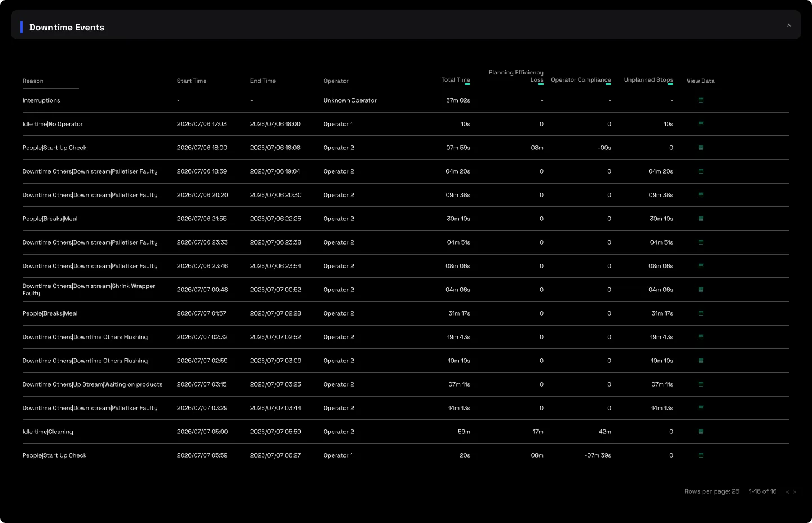This screenshot has height=523, width=812.
Task: Sort by End Time column
Action: [263, 81]
